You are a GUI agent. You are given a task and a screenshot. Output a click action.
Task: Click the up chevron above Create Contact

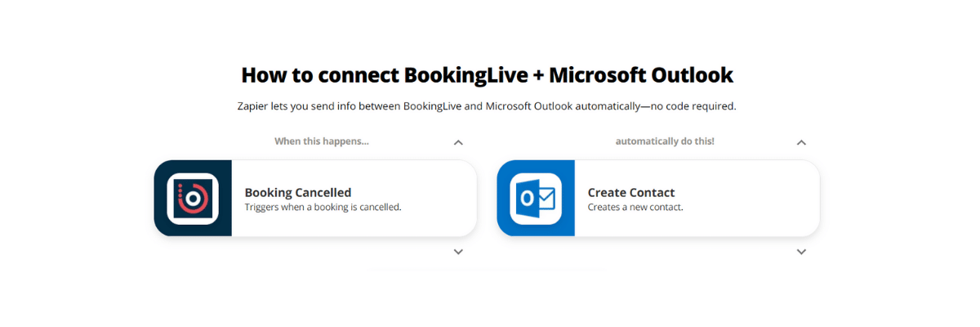801,142
